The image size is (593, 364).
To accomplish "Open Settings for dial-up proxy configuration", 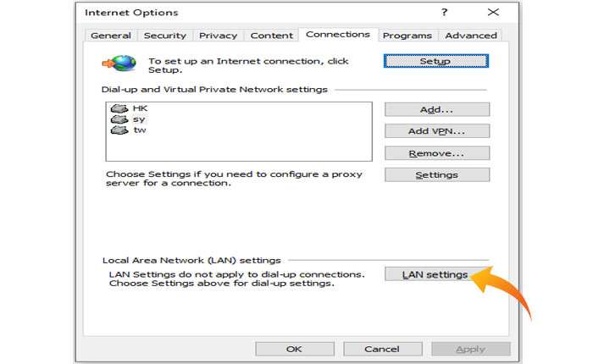I will (x=436, y=174).
